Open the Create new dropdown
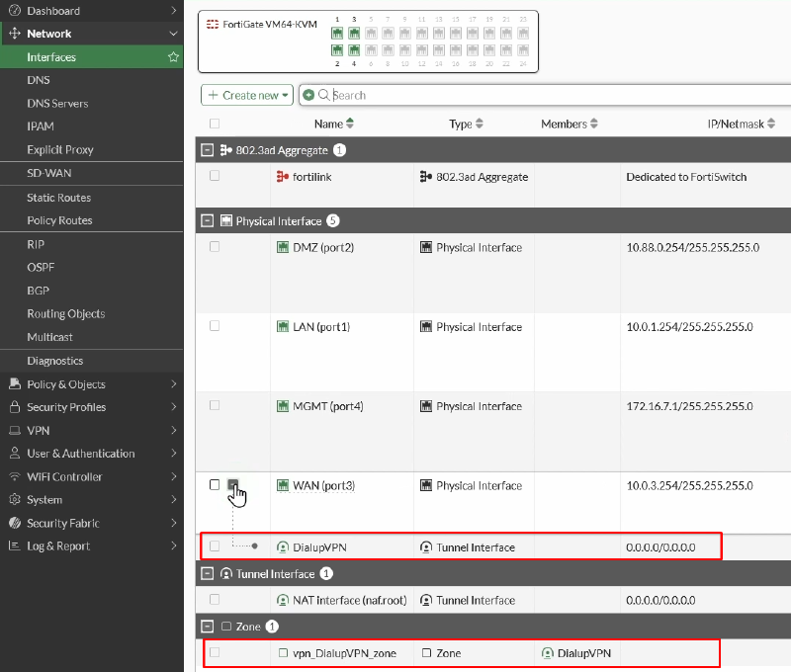Image resolution: width=791 pixels, height=672 pixels. pos(246,95)
